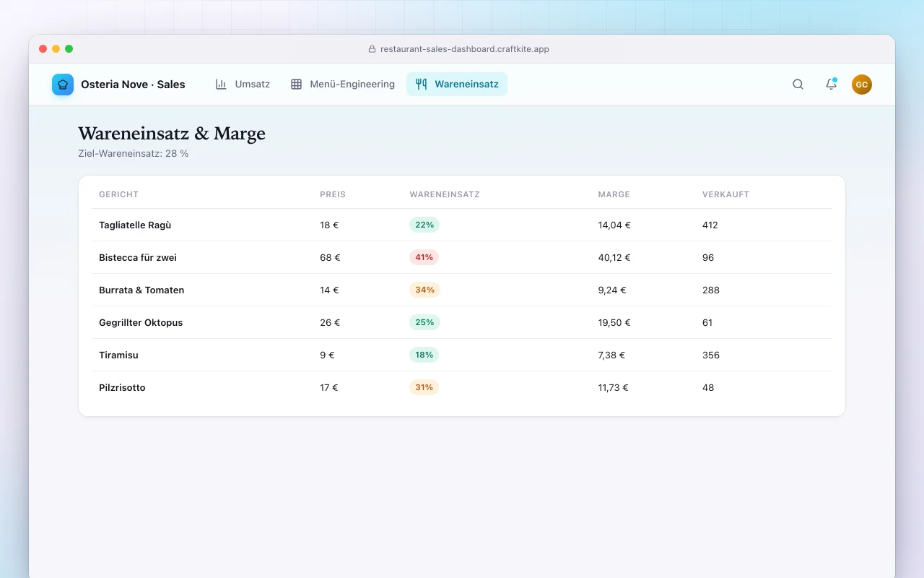Screen dimensions: 924x578
Task: Click the green 18% badge
Action: click(424, 355)
